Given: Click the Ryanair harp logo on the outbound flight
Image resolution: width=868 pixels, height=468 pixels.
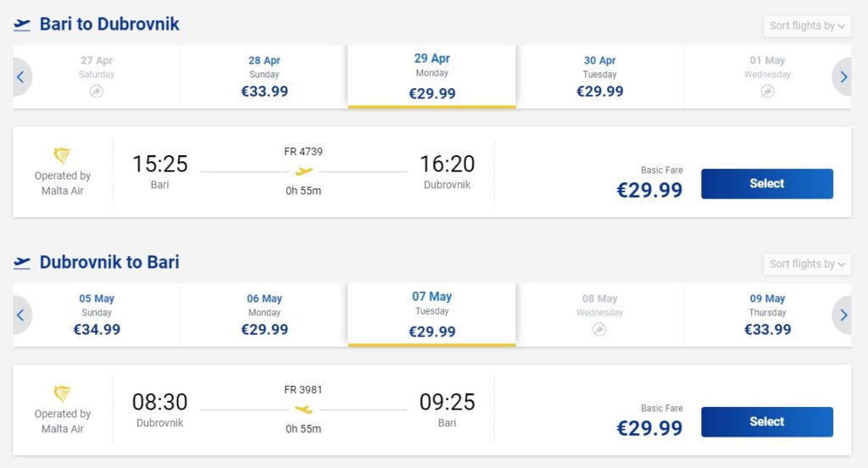Looking at the screenshot, I should (63, 156).
